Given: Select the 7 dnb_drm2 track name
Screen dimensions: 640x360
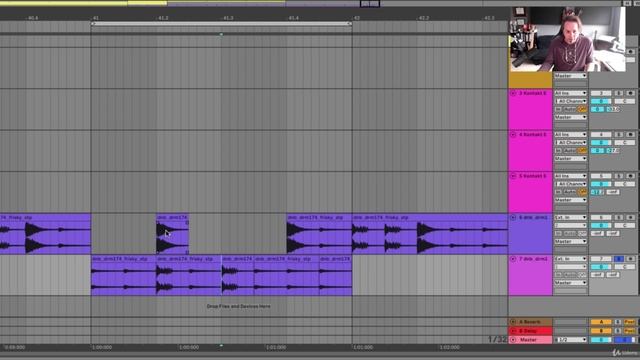Looking at the screenshot, I should [x=533, y=259].
